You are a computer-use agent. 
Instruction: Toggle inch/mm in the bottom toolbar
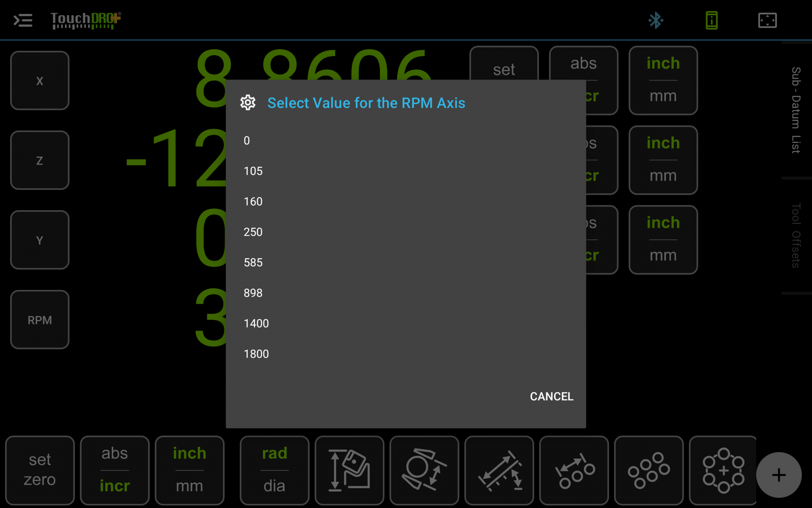[190, 470]
